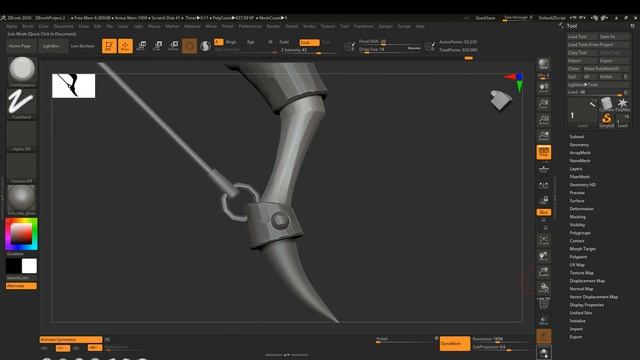
Task: Activate the Edit mode button
Action: (x=109, y=46)
